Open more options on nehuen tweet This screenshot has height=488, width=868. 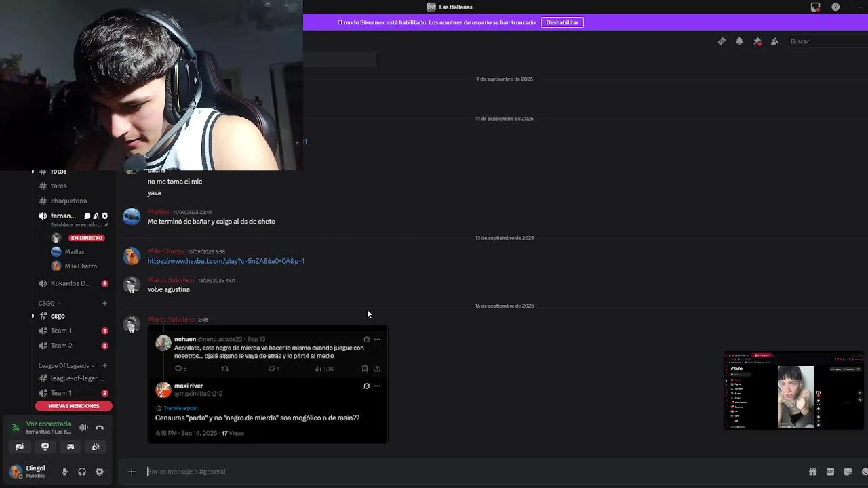click(377, 340)
